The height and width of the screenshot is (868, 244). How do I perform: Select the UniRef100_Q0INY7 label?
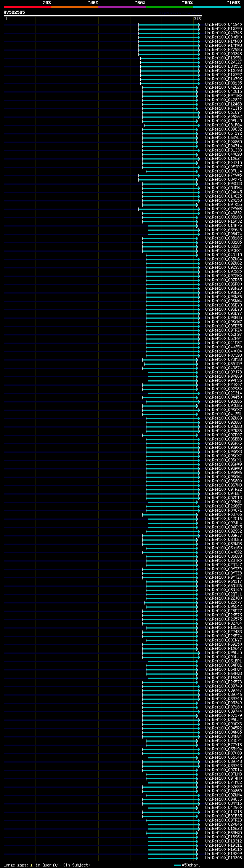coord(223,640)
